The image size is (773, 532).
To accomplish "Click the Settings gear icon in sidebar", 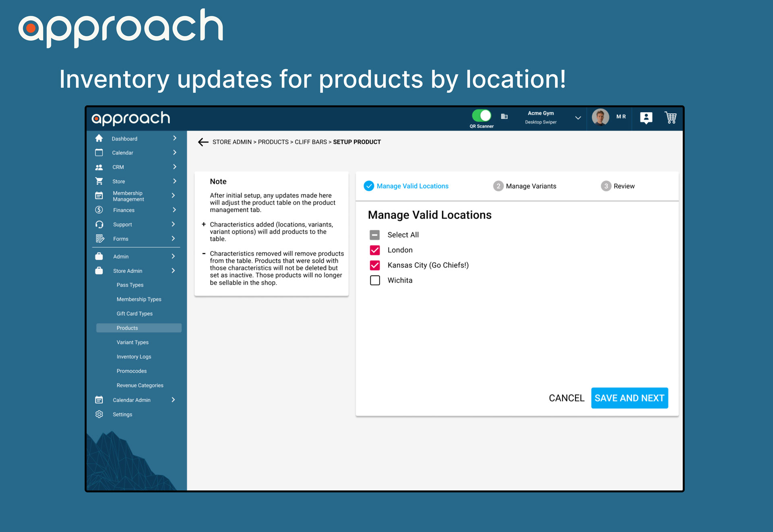I will pos(99,414).
